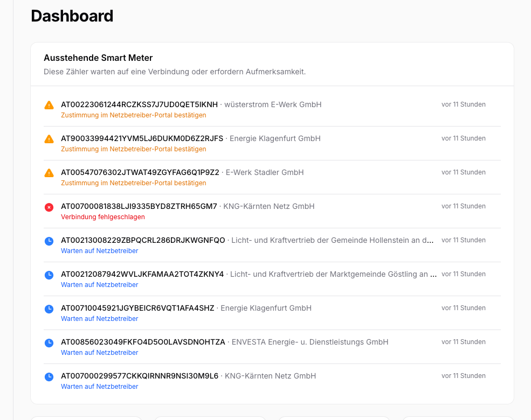Click 'Verbindung fehlgeschlagen' status text
This screenshot has height=420, width=531.
tap(102, 217)
